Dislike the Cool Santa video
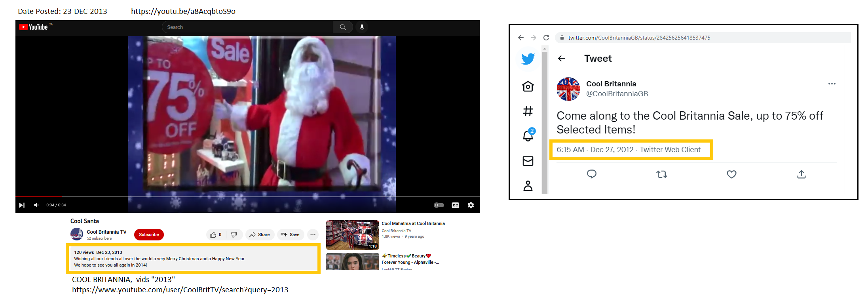 tap(234, 234)
